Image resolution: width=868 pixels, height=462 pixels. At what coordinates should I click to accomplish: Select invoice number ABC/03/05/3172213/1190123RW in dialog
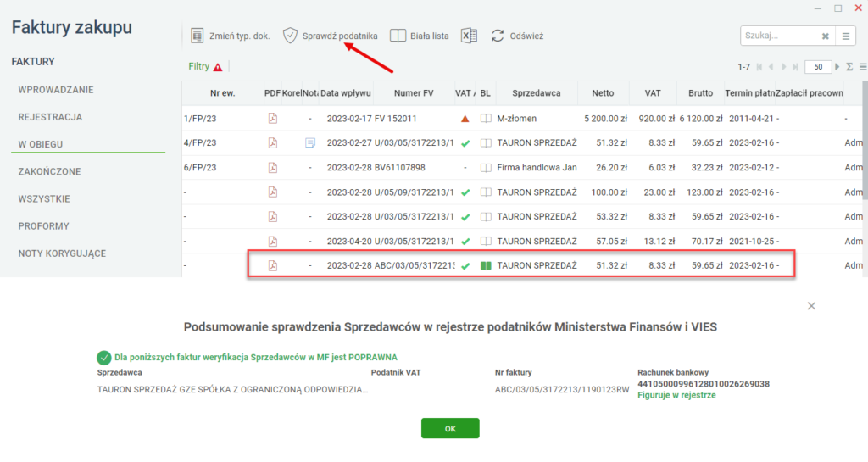click(562, 389)
